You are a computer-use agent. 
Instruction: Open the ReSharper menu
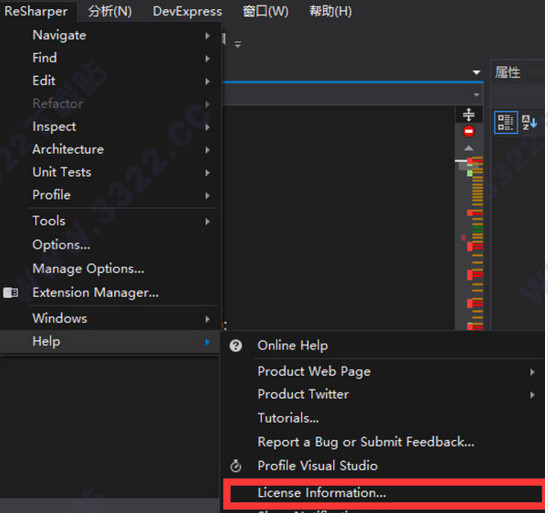tap(36, 11)
